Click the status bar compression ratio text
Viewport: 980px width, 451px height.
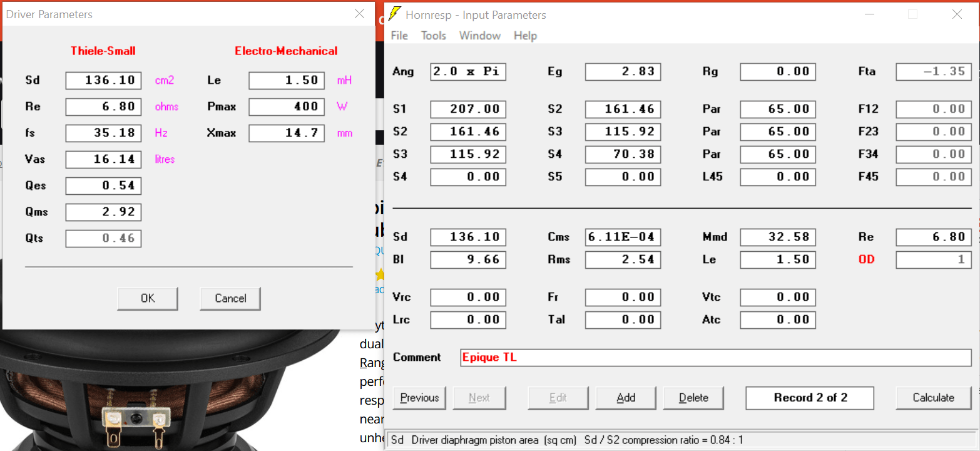tap(664, 440)
